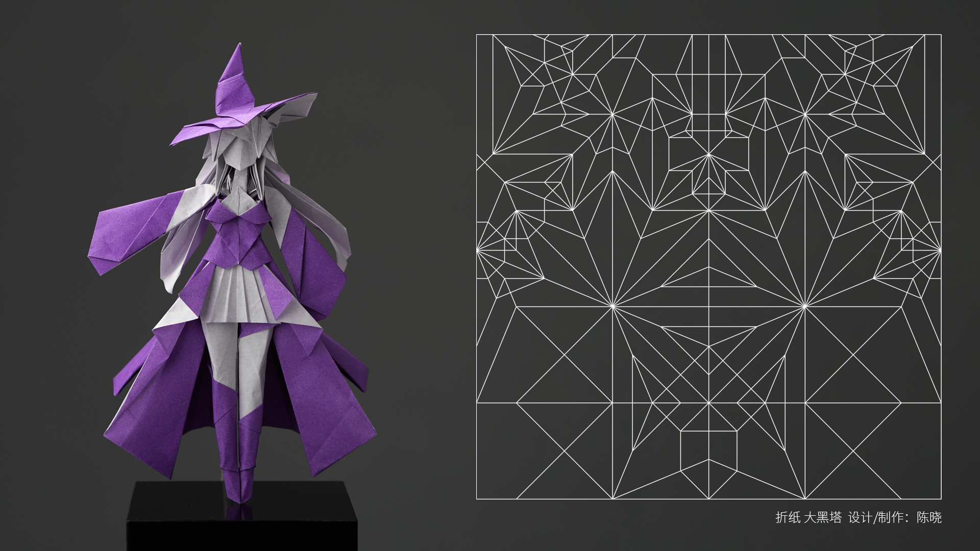The image size is (980, 551).
Task: Click the top-right corner of the crease pattern square
Action: [940, 35]
